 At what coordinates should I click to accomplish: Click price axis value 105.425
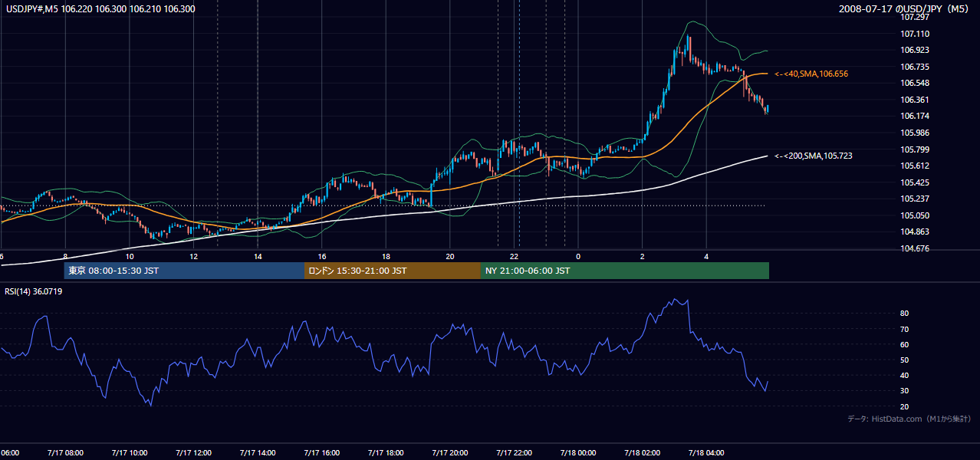916,182
